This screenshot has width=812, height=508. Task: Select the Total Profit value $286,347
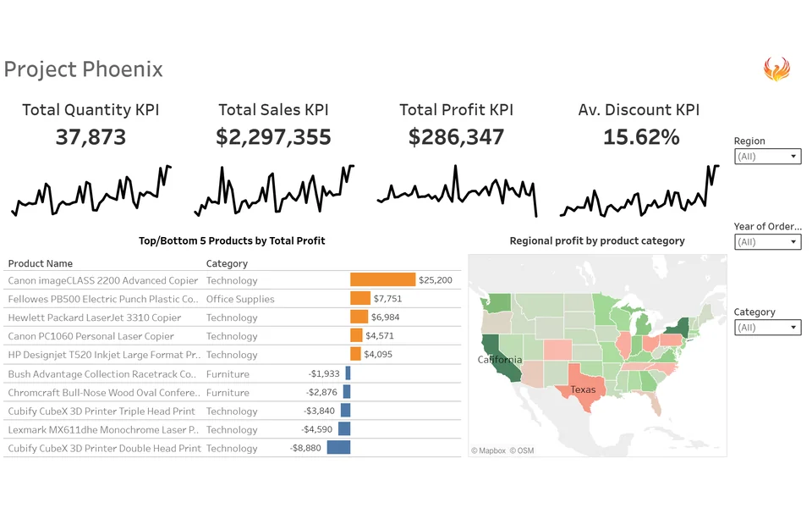click(456, 137)
